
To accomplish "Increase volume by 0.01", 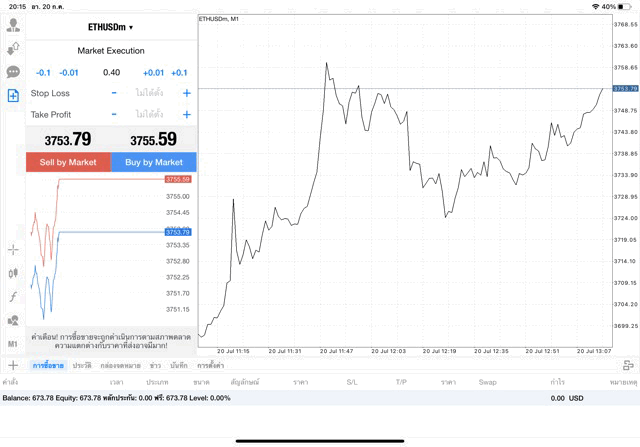I will click(x=153, y=72).
